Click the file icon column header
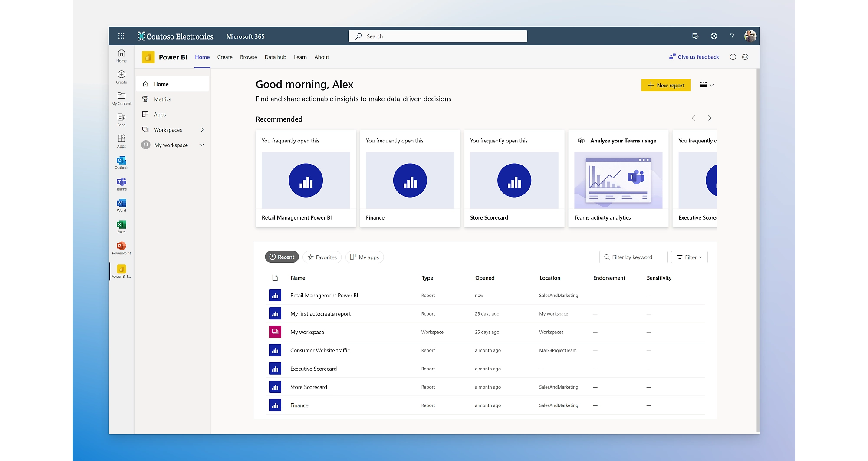Screen dimensions: 868x461 (275, 278)
